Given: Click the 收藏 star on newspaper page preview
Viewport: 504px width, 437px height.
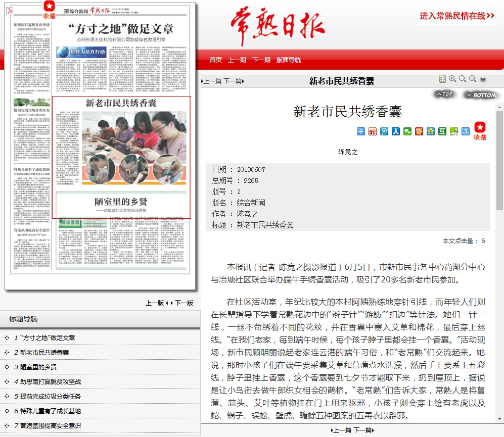Looking at the screenshot, I should [x=49, y=10].
